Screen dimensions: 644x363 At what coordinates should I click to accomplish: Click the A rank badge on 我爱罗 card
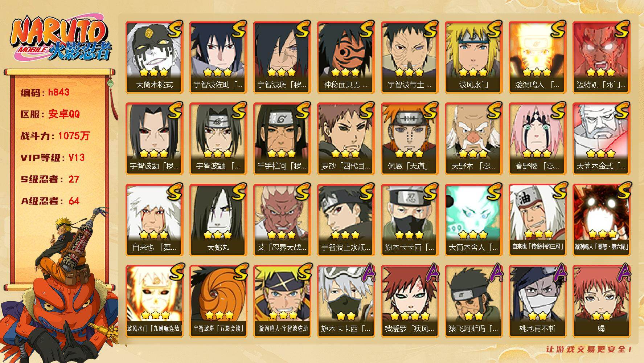431,272
